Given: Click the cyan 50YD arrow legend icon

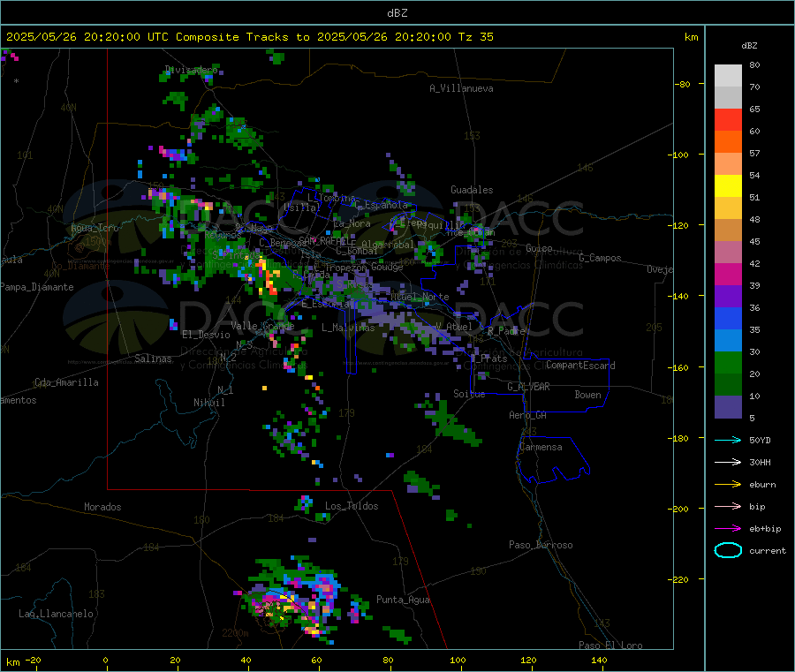Looking at the screenshot, I should click(x=728, y=440).
